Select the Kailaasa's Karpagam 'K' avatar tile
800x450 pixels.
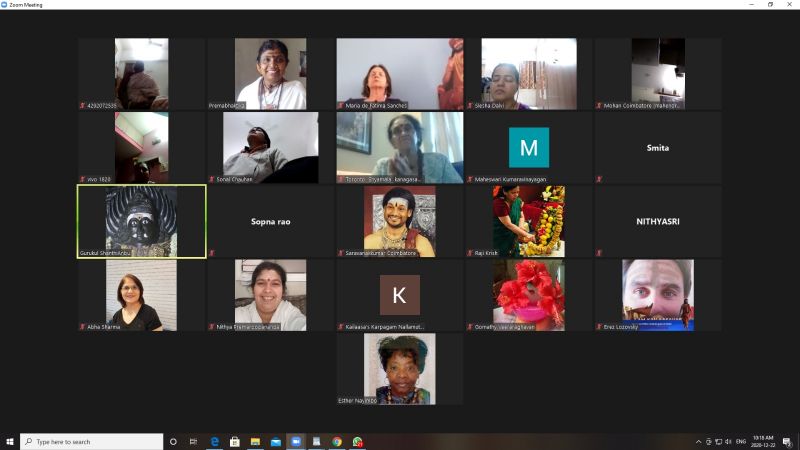coord(399,295)
